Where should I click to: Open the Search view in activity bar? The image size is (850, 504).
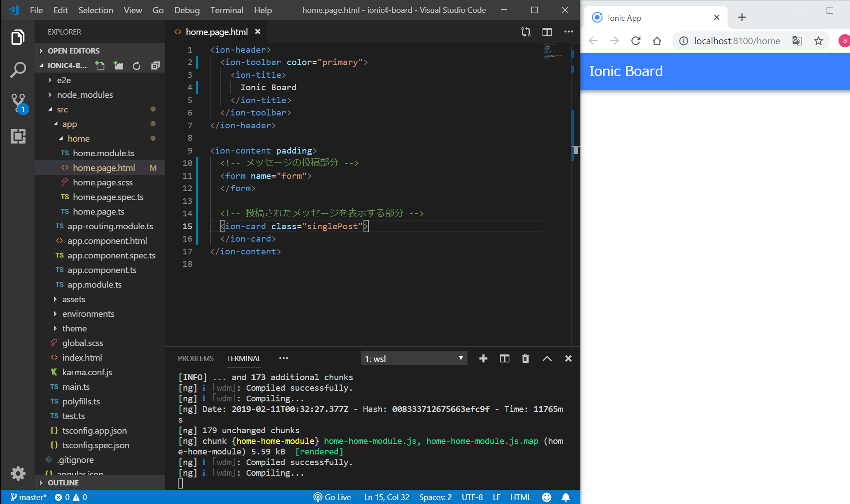[x=18, y=70]
